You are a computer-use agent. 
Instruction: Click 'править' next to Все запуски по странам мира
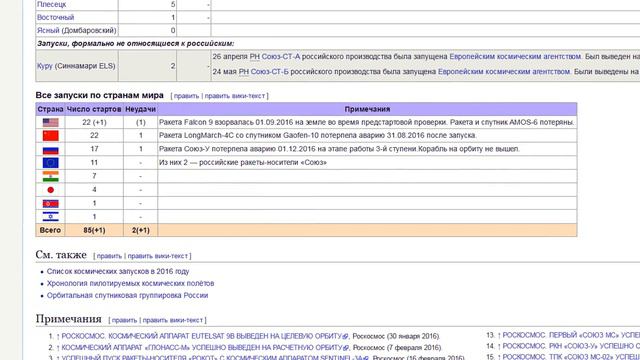187,96
